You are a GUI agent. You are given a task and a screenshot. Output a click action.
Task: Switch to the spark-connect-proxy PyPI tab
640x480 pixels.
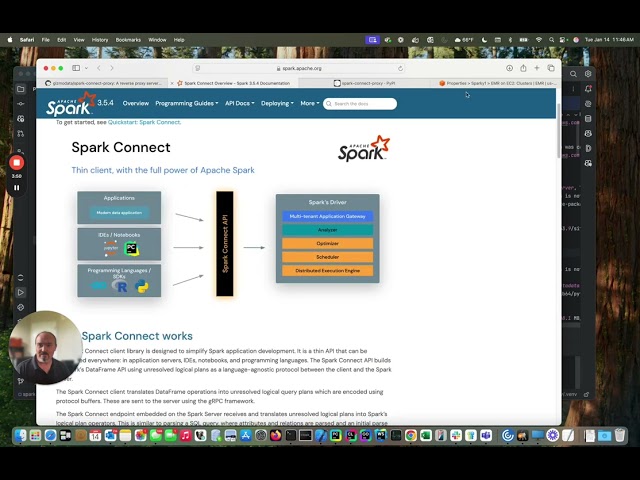(x=364, y=83)
